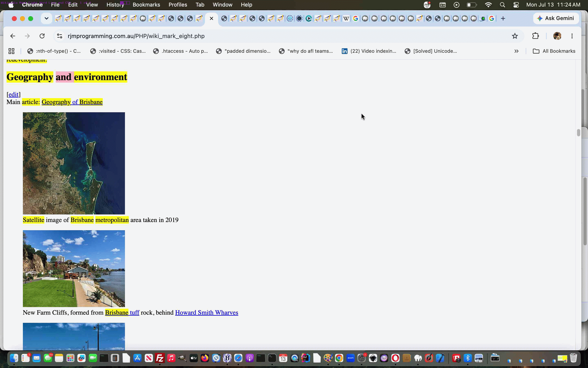The image size is (588, 368).
Task: Open the Profiles menu
Action: [178, 5]
